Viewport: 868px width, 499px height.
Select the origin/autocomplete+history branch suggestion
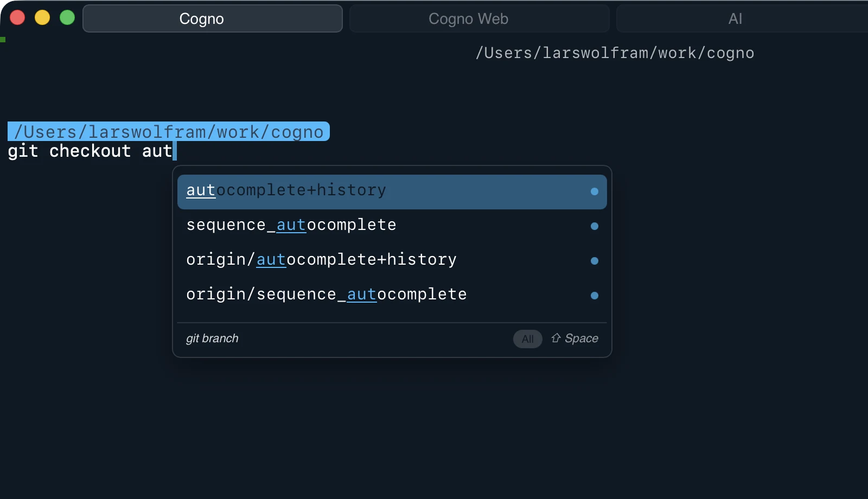tap(321, 259)
